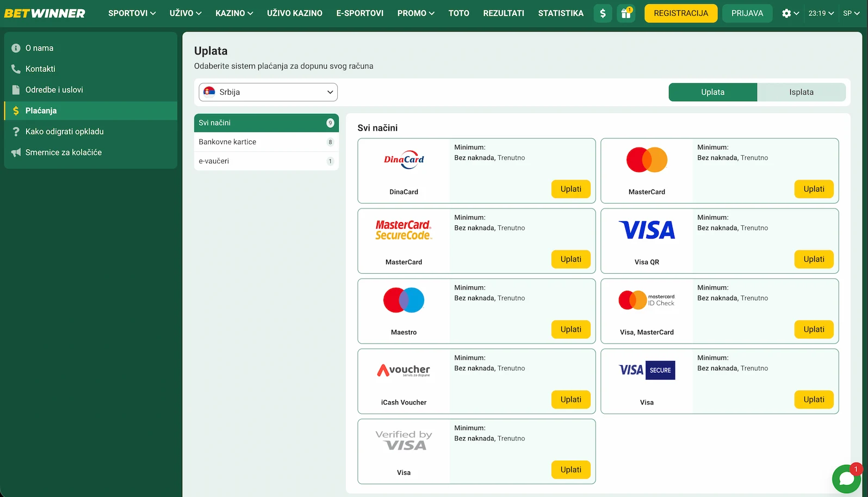The height and width of the screenshot is (497, 868).
Task: Click the REGISTRACIJA button
Action: (x=681, y=13)
